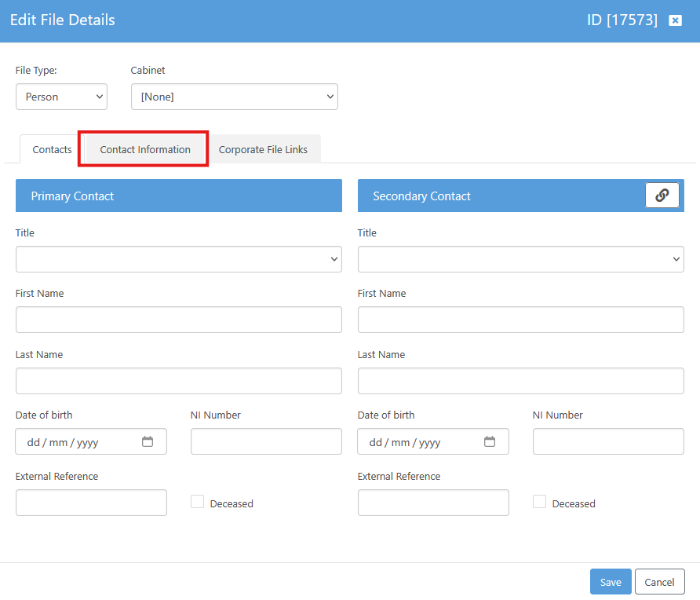Open calendar picker for Secondary Contact date of birth
Image resolution: width=700 pixels, height=600 pixels.
[490, 442]
